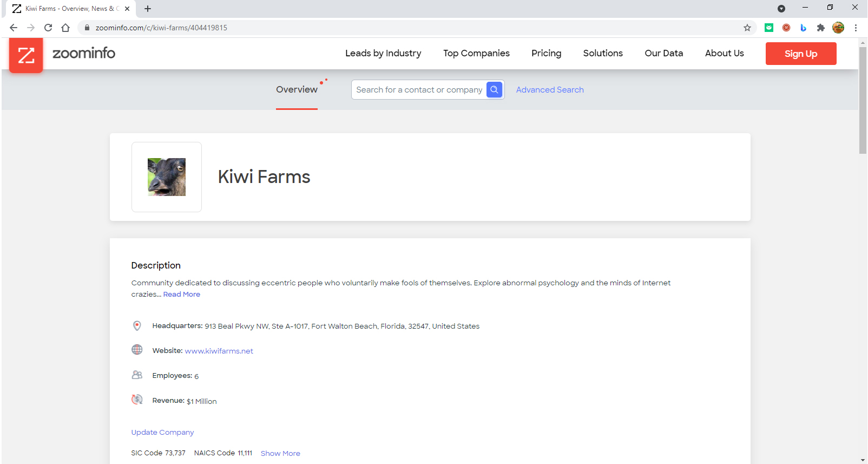The image size is (868, 464).
Task: Open the browser home page icon
Action: [x=65, y=28]
